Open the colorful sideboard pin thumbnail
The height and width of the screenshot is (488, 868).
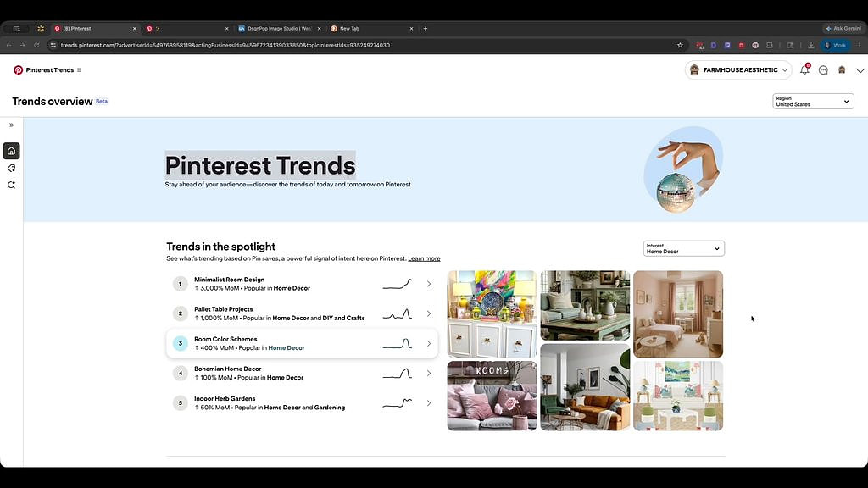[492, 313]
